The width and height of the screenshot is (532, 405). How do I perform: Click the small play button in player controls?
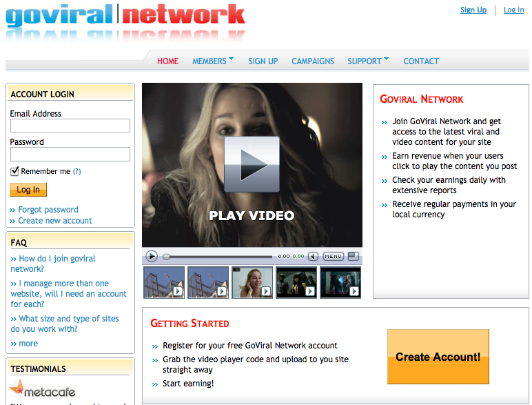click(152, 256)
